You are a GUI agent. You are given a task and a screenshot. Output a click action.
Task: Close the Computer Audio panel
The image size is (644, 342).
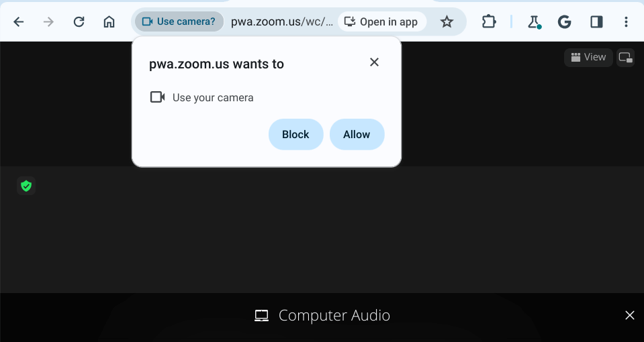pyautogui.click(x=629, y=315)
